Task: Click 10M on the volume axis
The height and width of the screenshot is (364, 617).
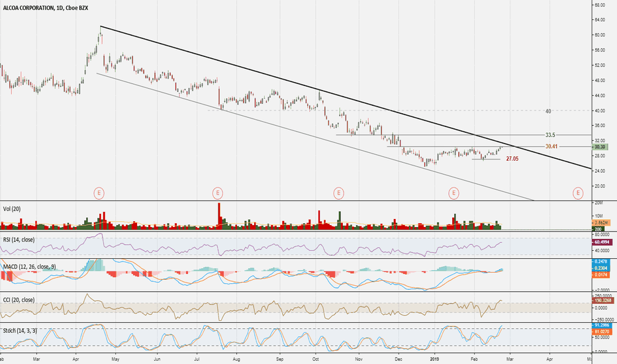Action: (x=598, y=216)
